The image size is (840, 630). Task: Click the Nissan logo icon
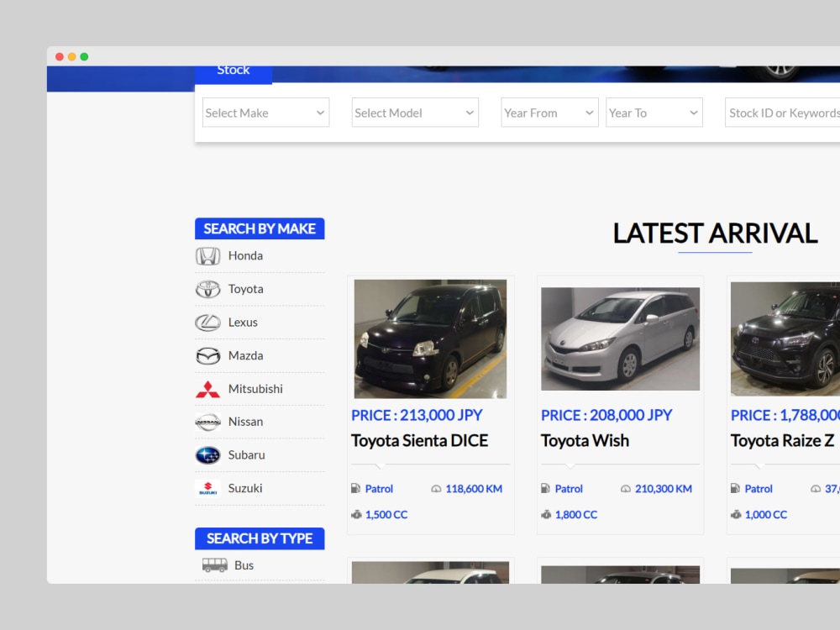coord(207,423)
